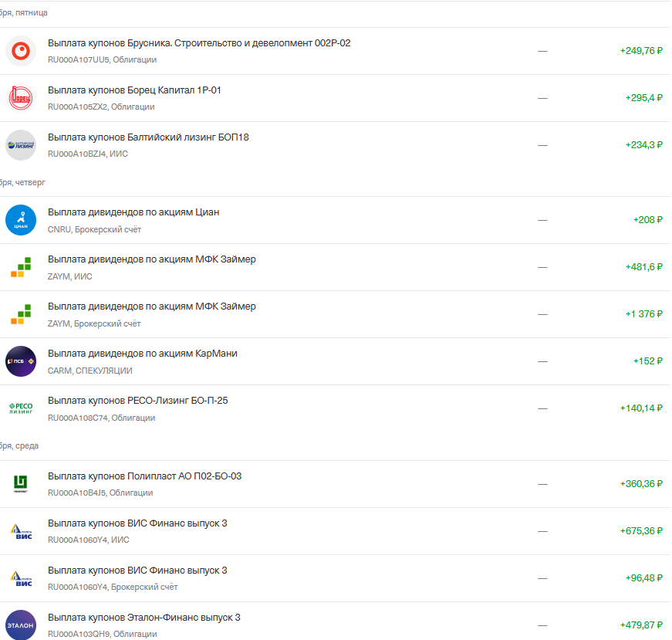Screen dimensions: 672x640
Task: Click subtitle RU000A108C74, Облигации
Action: point(102,418)
